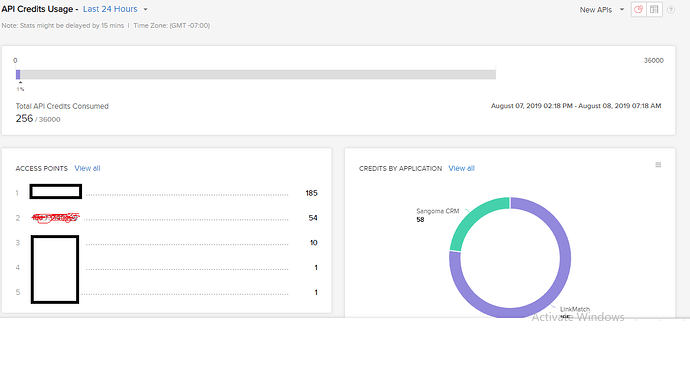Click the Last 24 Hours link text

[110, 9]
